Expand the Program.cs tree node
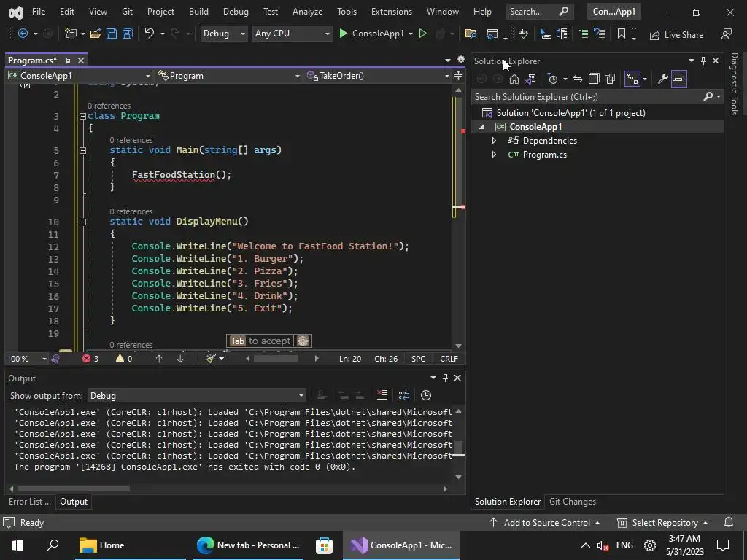This screenshot has width=747, height=560. (494, 155)
